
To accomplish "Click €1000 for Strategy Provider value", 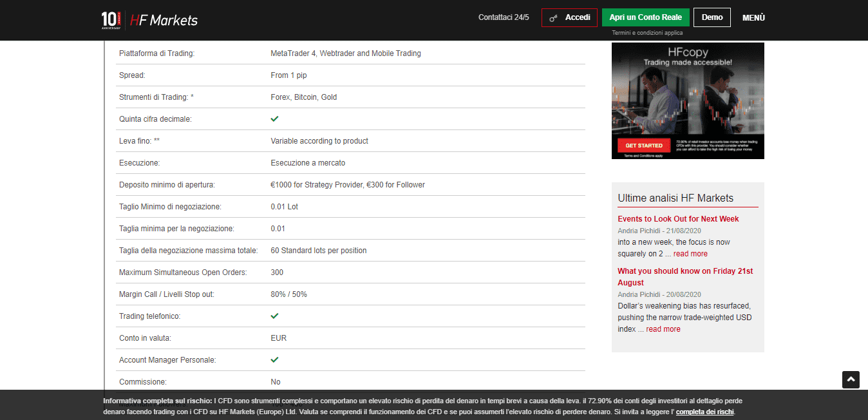I will [348, 185].
